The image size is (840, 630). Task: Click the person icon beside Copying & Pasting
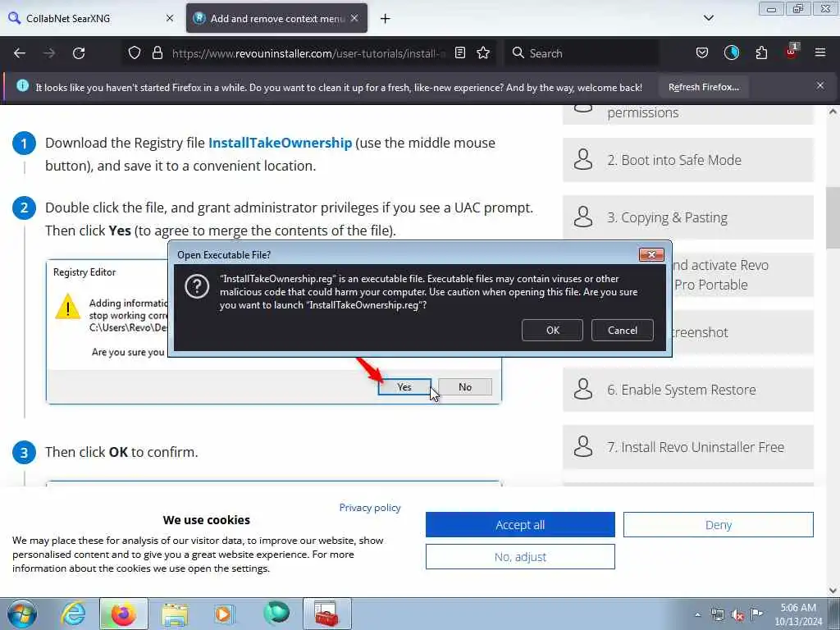[583, 217]
